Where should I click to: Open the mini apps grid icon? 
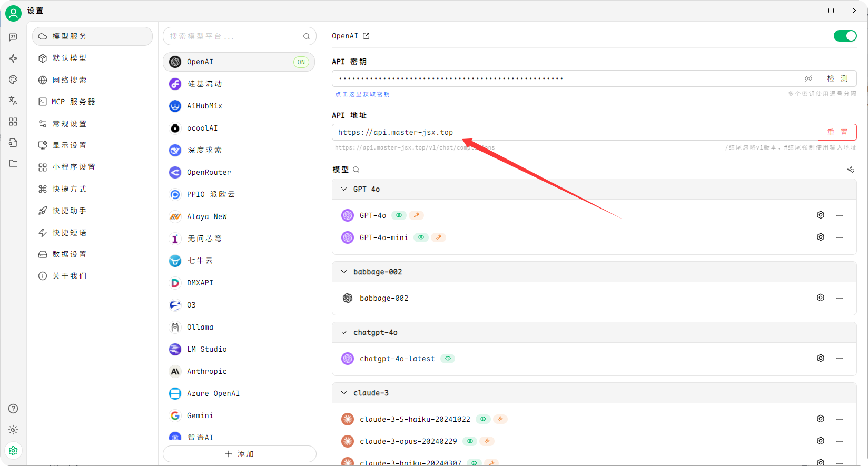coord(13,122)
